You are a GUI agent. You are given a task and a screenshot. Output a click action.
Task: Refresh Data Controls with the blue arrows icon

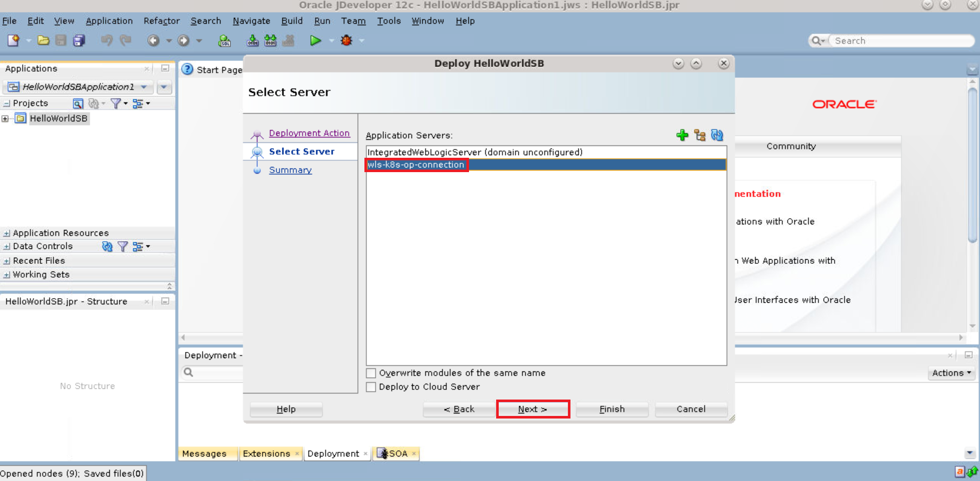pos(107,246)
